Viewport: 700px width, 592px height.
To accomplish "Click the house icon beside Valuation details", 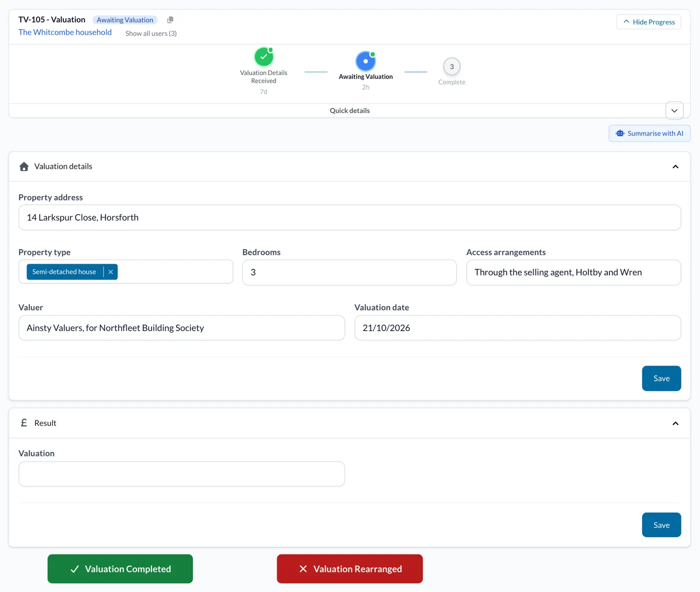I will click(24, 167).
